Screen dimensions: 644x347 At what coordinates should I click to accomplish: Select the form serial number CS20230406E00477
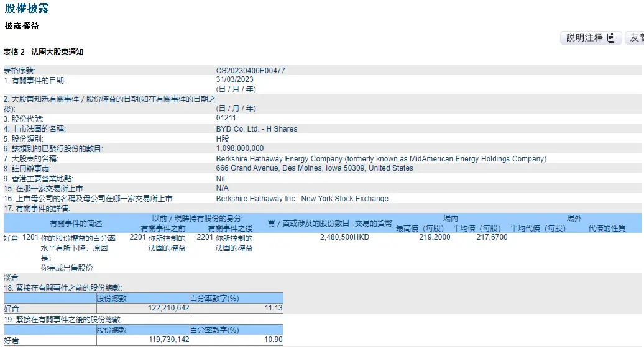(251, 71)
